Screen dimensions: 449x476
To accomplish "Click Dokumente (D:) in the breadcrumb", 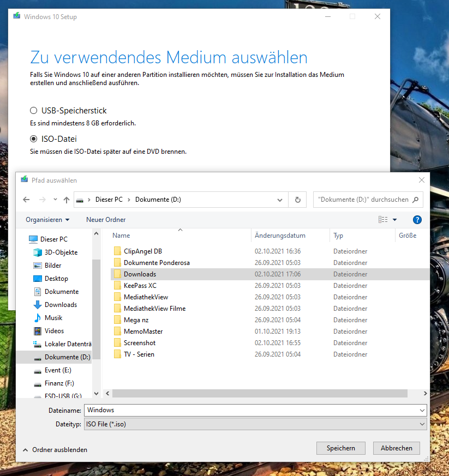I will (x=158, y=200).
